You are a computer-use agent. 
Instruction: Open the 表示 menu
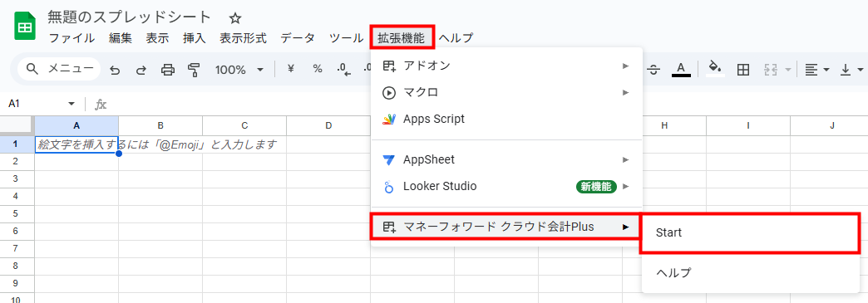[157, 38]
